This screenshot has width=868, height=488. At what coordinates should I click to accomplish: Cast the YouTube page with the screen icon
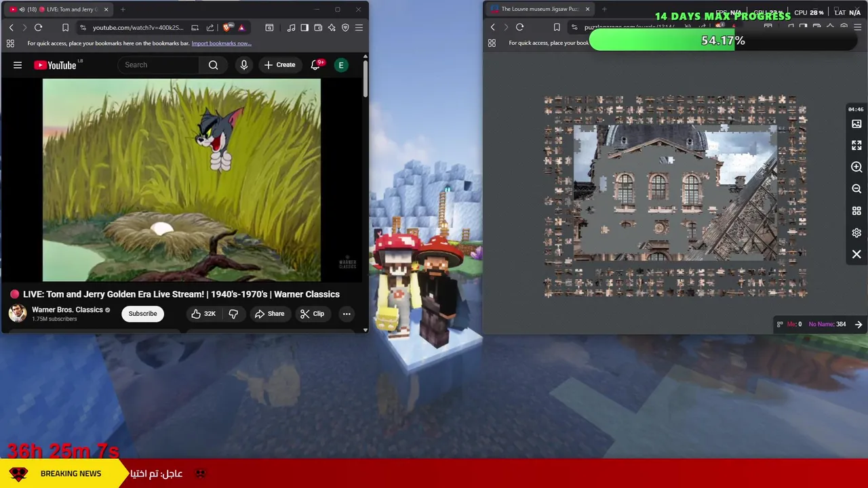pyautogui.click(x=195, y=28)
